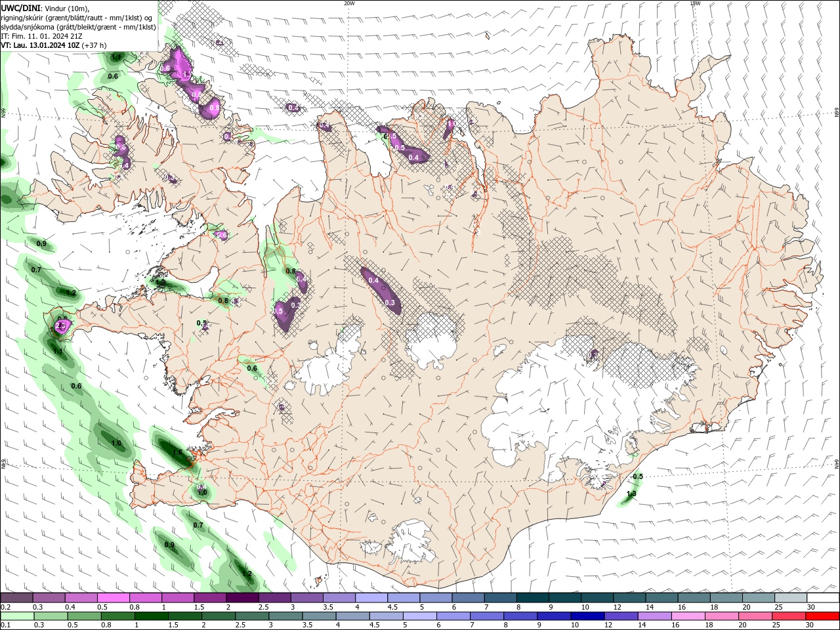Select the "rigning/skúrir" legend description line
Image resolution: width=840 pixels, height=630 pixels.
pos(77,17)
